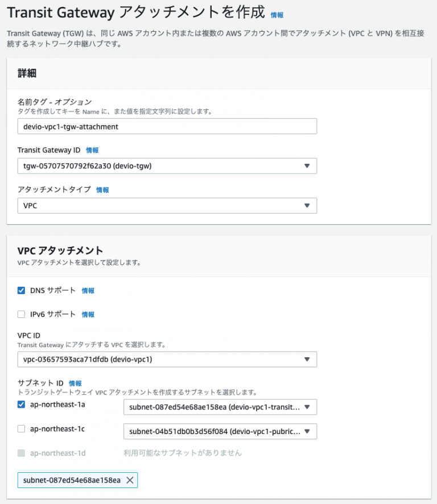
Task: Click the dropdown arrow icon on Transit Gateway ID
Action: coord(307,166)
